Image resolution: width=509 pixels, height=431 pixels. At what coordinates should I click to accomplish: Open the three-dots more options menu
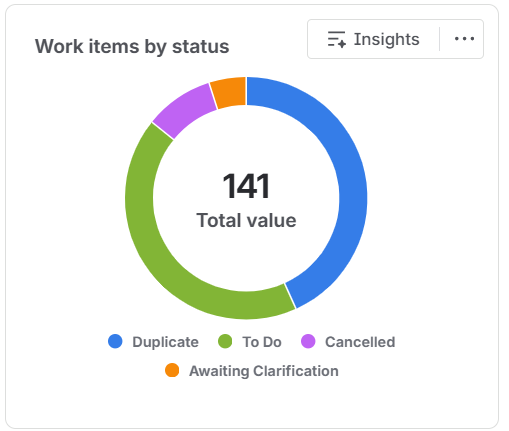tap(464, 39)
